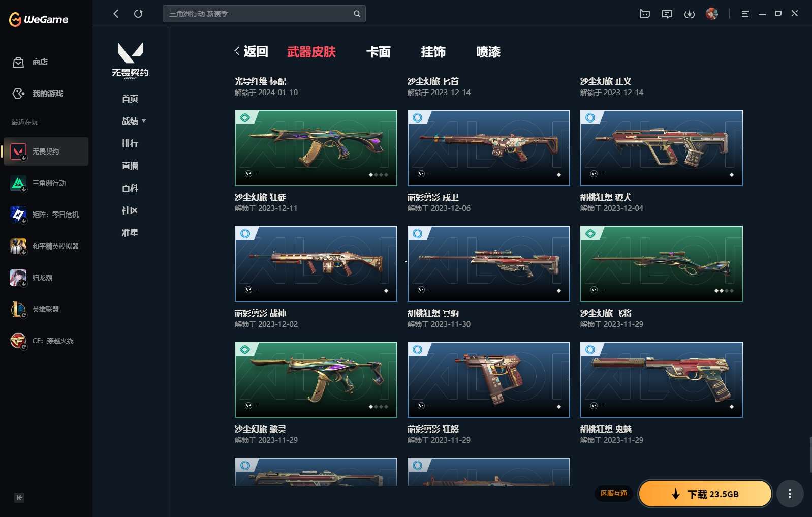Click the page vertical scrollbar
Viewport: 812px width, 517px height.
(810, 454)
